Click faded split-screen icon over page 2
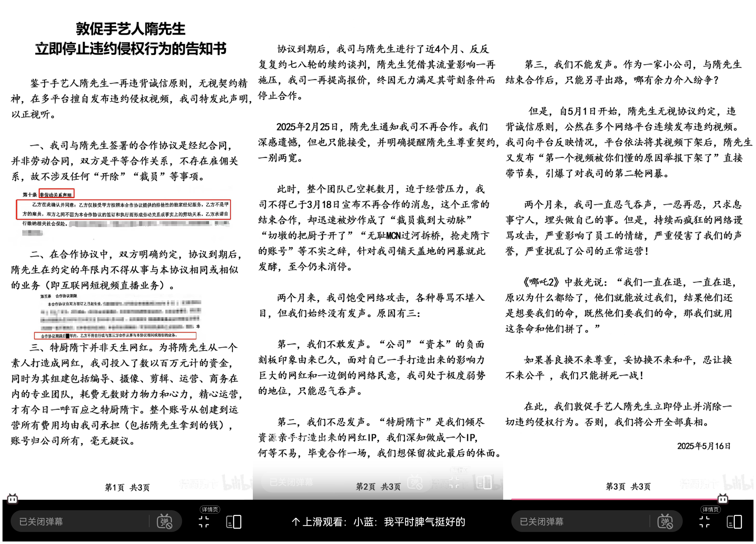The width and height of the screenshot is (756, 544). coord(484,482)
